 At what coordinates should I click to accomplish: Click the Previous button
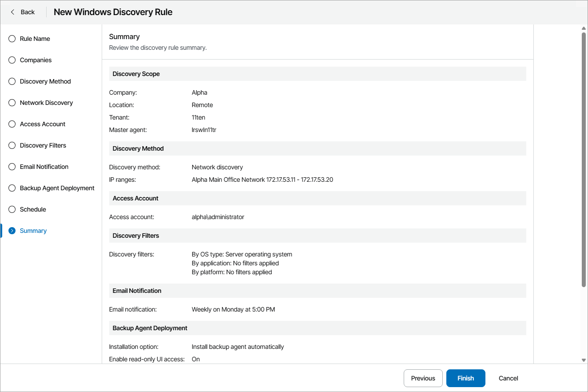[x=423, y=378]
